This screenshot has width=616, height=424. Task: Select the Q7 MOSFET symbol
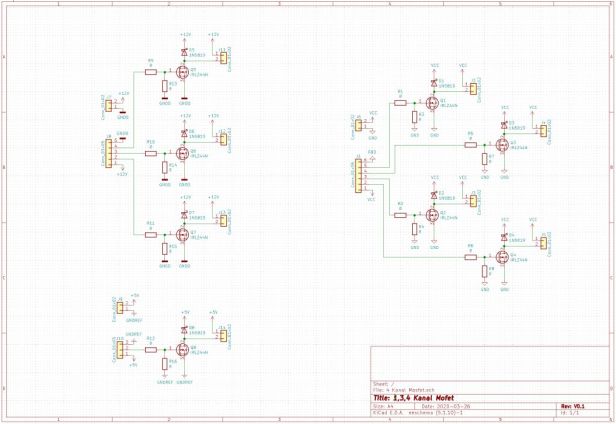pyautogui.click(x=183, y=234)
